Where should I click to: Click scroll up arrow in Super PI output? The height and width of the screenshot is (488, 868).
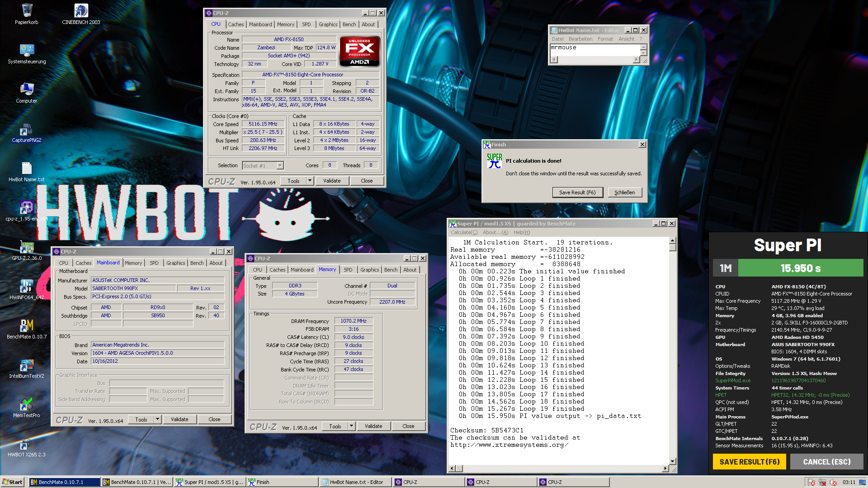point(673,241)
